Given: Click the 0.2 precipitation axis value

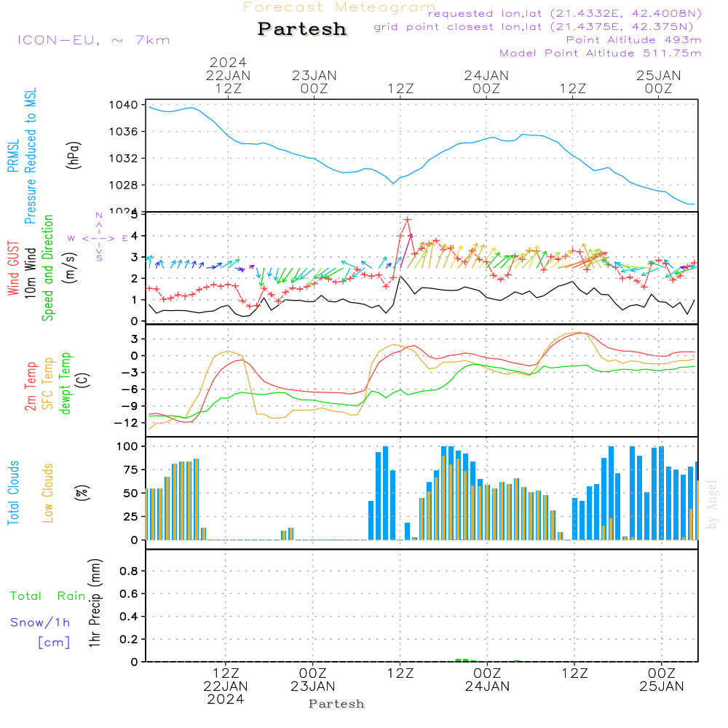Looking at the screenshot, I should pos(129,639).
